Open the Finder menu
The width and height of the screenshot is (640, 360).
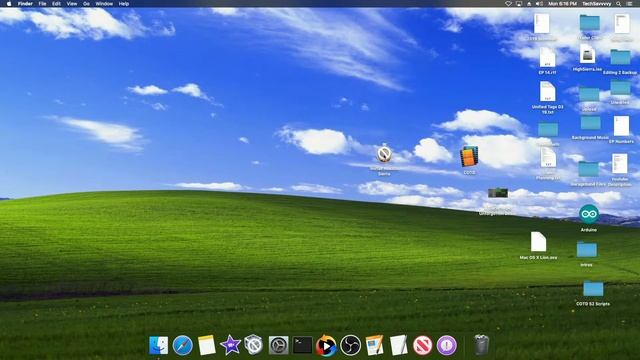pyautogui.click(x=25, y=4)
